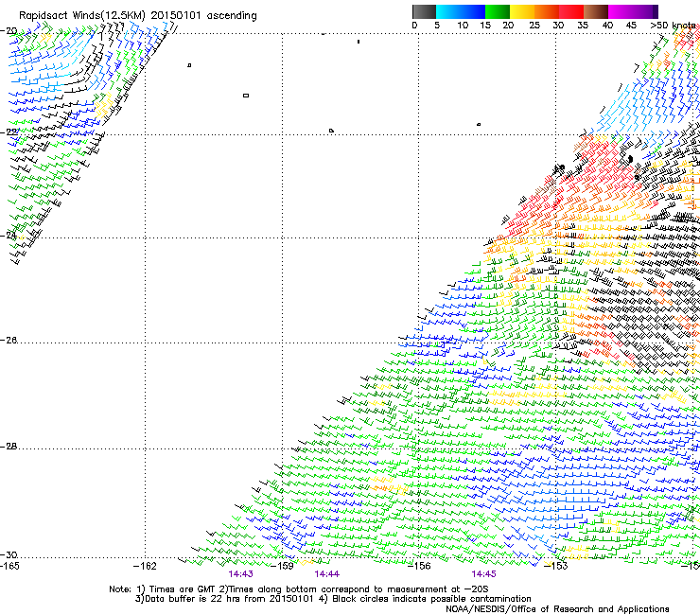Click the red 30-35 knots legend segment
The image size is (700, 615).
(x=571, y=11)
